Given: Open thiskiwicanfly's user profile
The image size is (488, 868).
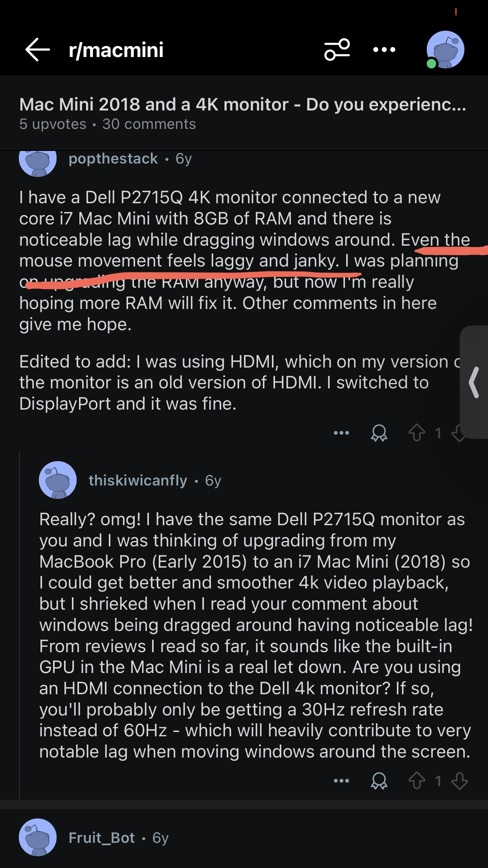Looking at the screenshot, I should tap(138, 480).
